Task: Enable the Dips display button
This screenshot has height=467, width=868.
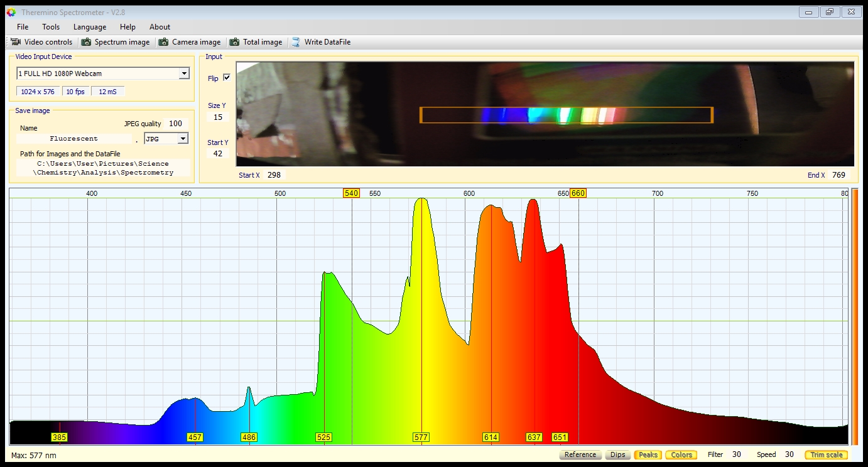Action: click(617, 454)
